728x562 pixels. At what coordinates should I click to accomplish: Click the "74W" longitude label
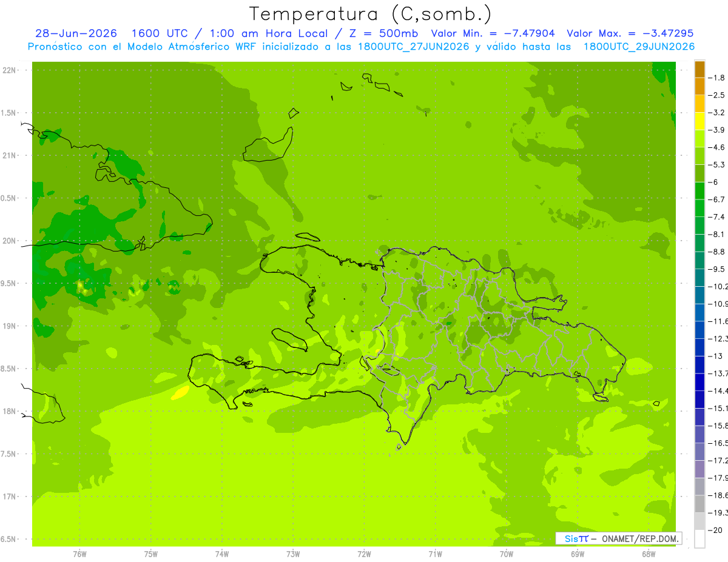click(222, 554)
